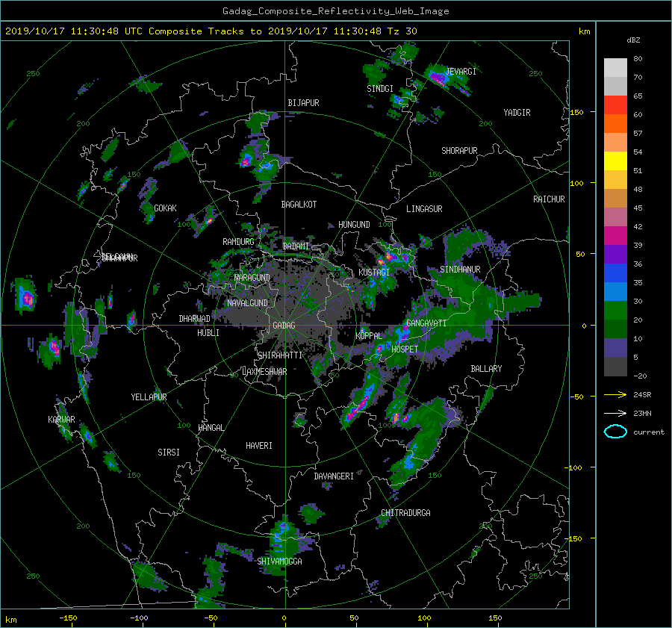Click the dBZ legend heading

(633, 40)
